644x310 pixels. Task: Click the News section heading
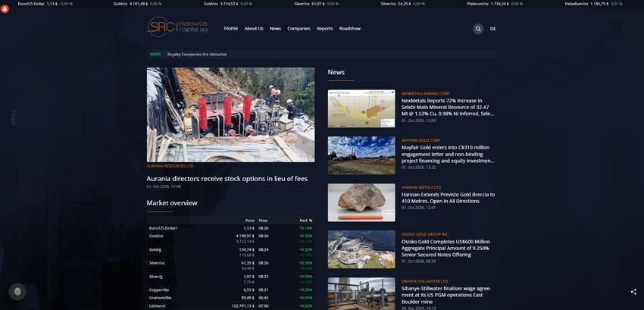(336, 72)
